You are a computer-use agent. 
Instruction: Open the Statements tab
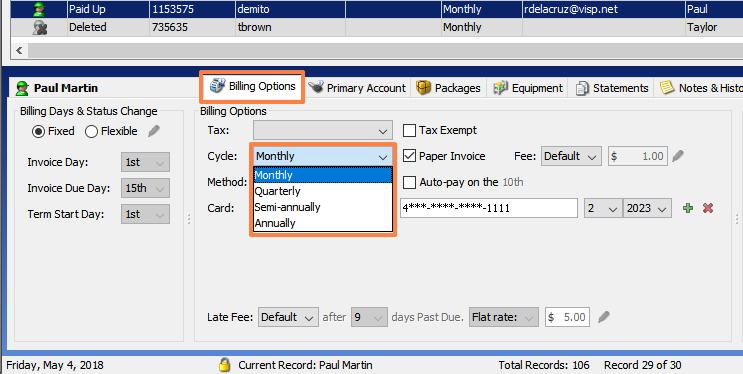612,88
